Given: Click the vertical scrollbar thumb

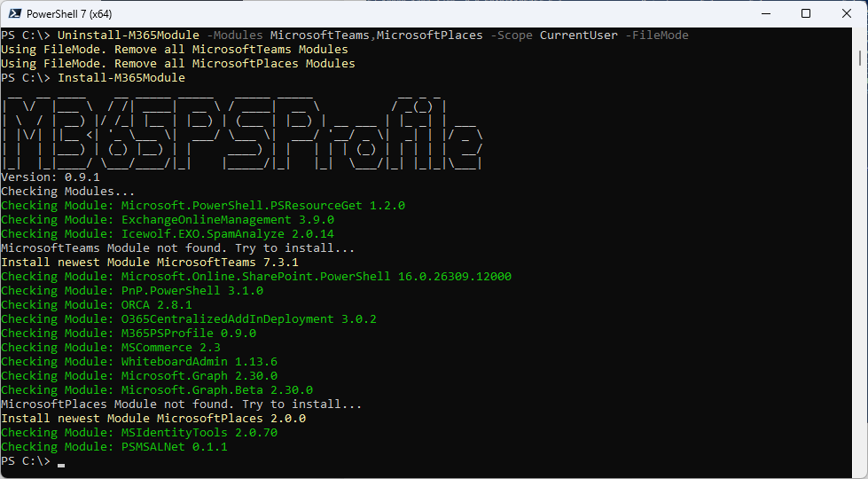Looking at the screenshot, I should (x=860, y=58).
